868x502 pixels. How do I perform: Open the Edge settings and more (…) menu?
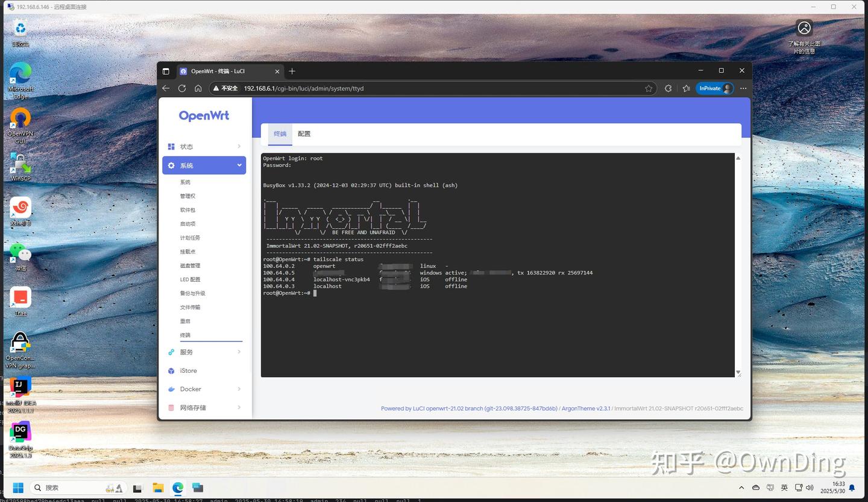pos(743,88)
